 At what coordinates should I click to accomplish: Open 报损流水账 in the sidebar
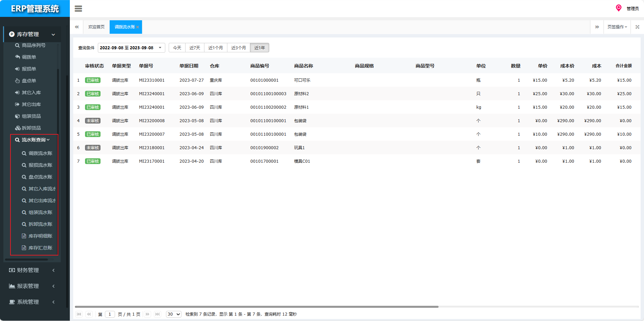tap(40, 165)
